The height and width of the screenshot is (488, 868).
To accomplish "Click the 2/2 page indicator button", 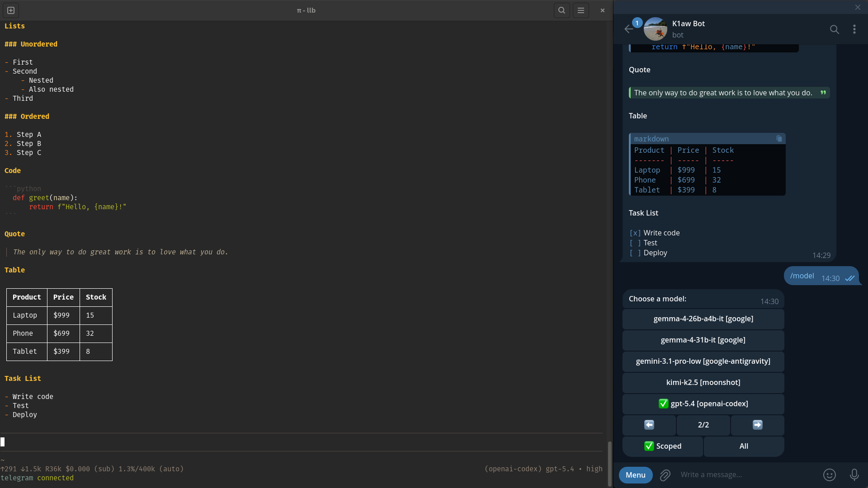I will coord(703,425).
